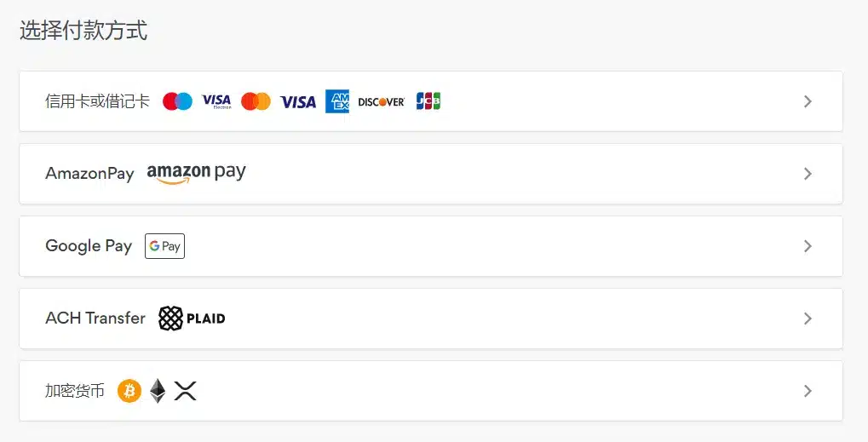Click the American Express logo
The width and height of the screenshot is (868, 442).
click(337, 101)
